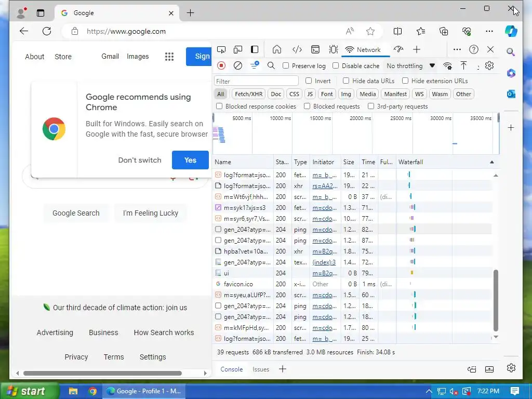Open Outlook icon in Edge sidebar
Viewport: 532px width, 399px height.
pos(511,94)
